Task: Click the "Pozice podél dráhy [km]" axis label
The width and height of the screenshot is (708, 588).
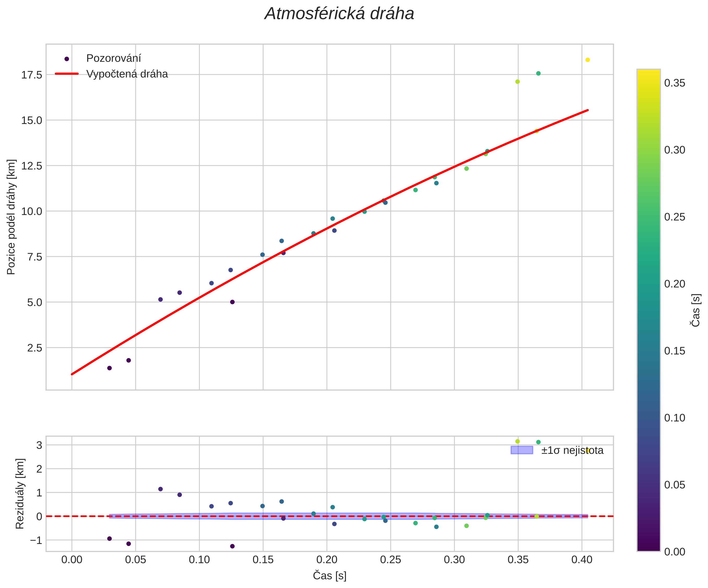Action: pos(11,217)
